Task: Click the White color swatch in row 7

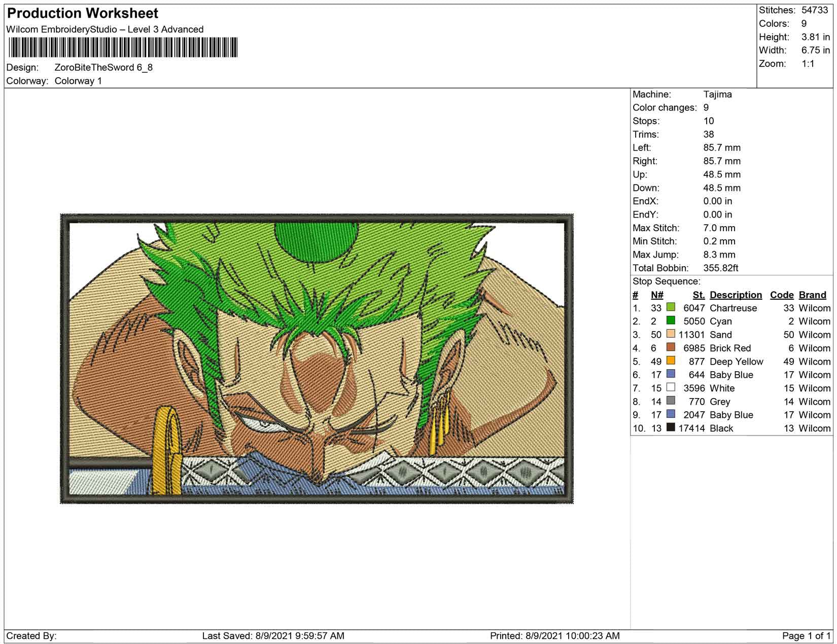Action: point(671,387)
